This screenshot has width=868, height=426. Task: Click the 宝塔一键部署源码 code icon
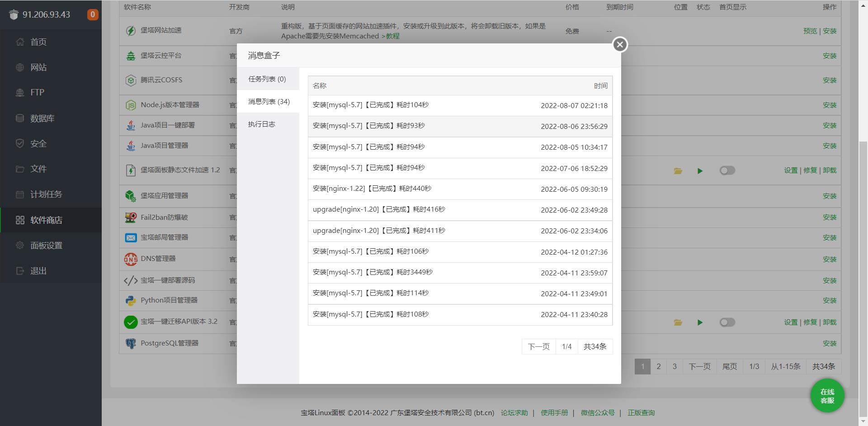(x=131, y=280)
